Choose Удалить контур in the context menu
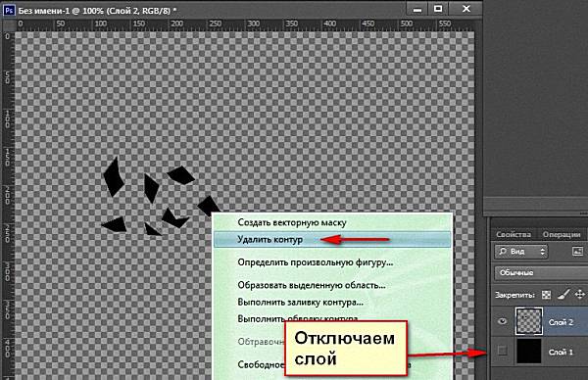This screenshot has width=588, height=380. pyautogui.click(x=332, y=240)
